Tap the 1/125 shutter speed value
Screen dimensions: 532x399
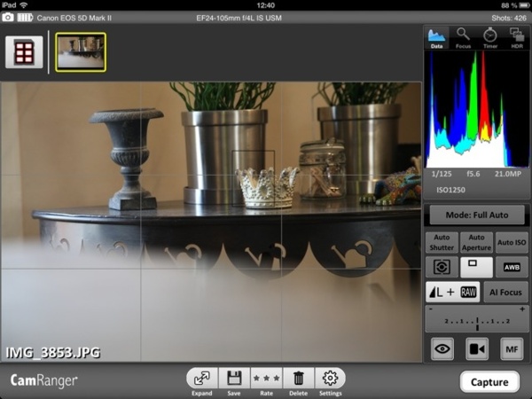click(x=442, y=174)
